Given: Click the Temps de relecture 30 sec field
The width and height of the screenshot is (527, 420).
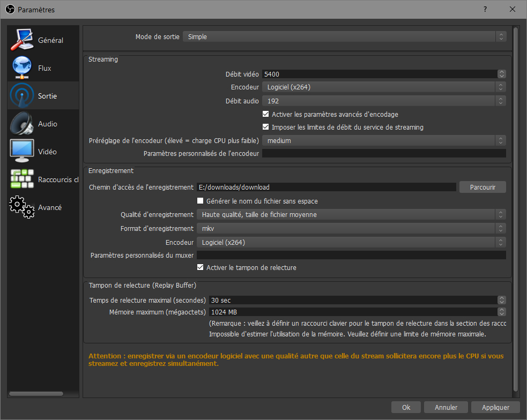Looking at the screenshot, I should pyautogui.click(x=353, y=300).
